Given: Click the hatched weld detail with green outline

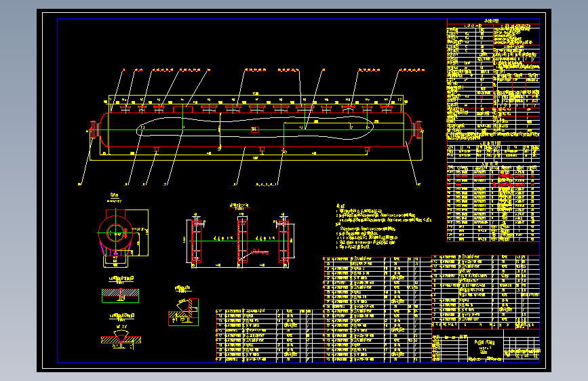Looking at the screenshot, I should tap(120, 296).
